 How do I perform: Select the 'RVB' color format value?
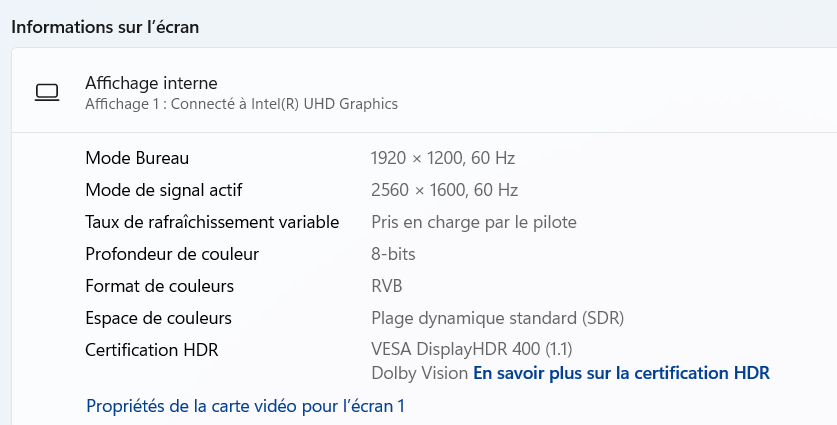pyautogui.click(x=387, y=286)
